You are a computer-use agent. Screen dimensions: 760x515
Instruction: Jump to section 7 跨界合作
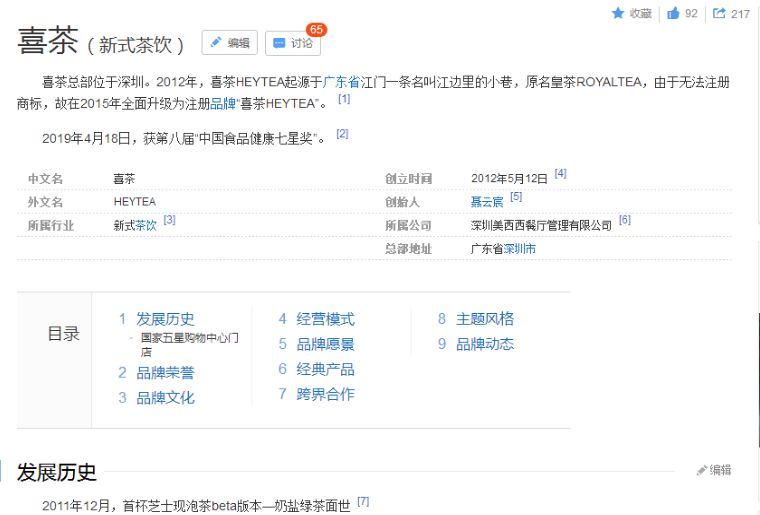coord(325,394)
